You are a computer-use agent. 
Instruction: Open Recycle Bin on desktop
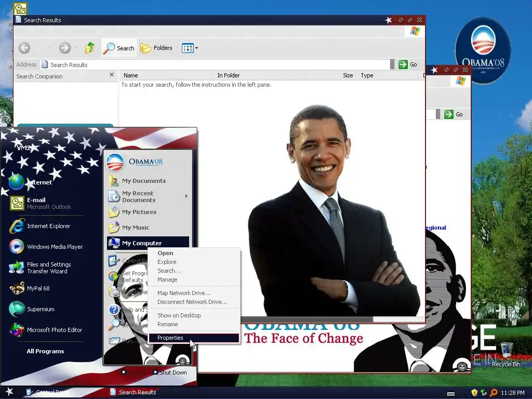[x=506, y=354]
